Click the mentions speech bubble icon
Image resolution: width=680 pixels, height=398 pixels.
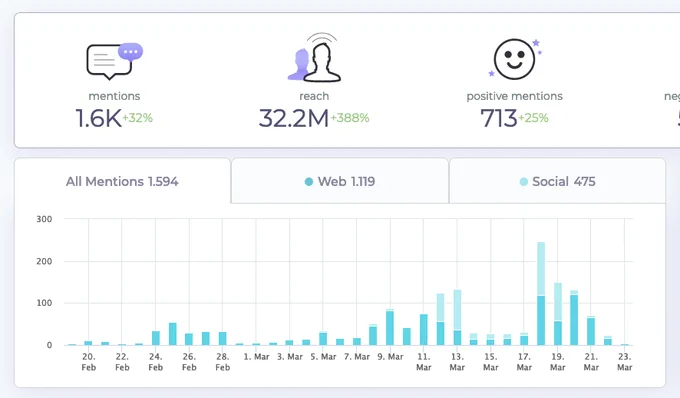pos(114,61)
